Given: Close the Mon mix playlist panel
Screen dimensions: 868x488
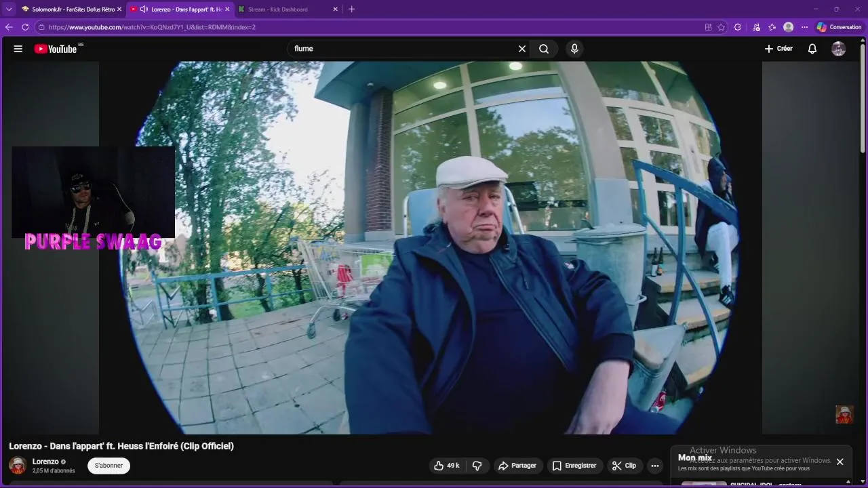Looking at the screenshot, I should [840, 462].
